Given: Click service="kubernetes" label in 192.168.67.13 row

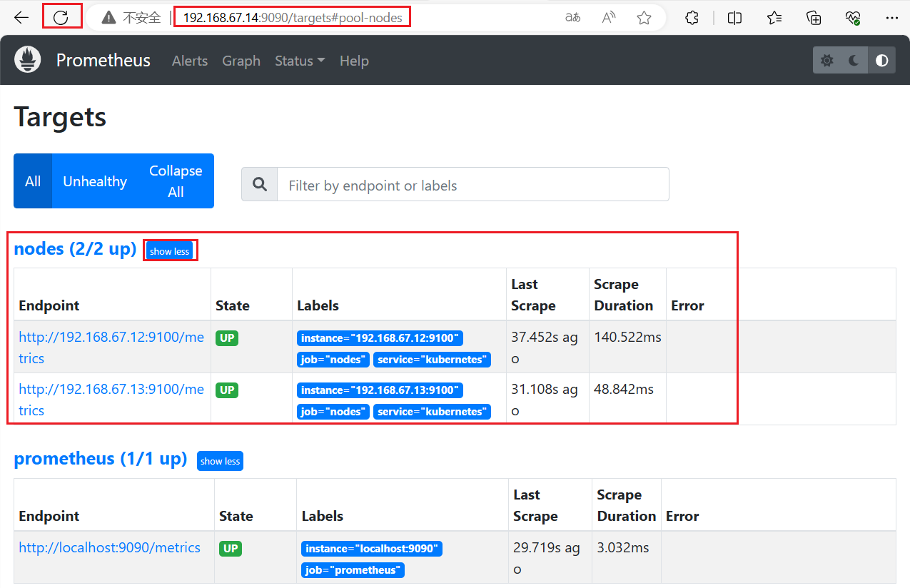Looking at the screenshot, I should (432, 412).
